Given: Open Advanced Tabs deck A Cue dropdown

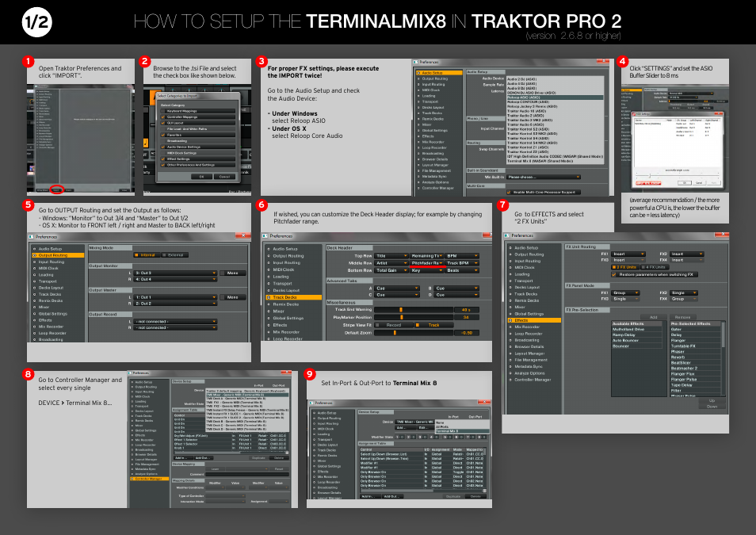Looking at the screenshot, I should pos(397,288).
